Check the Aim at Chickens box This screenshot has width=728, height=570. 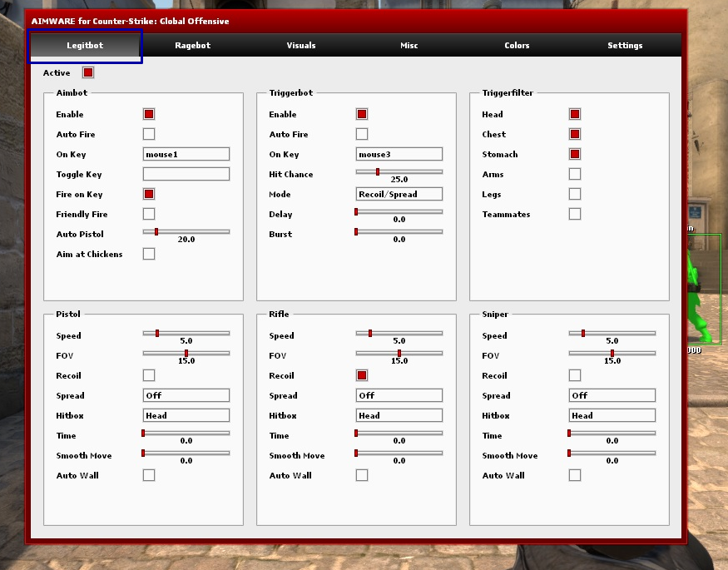point(149,254)
